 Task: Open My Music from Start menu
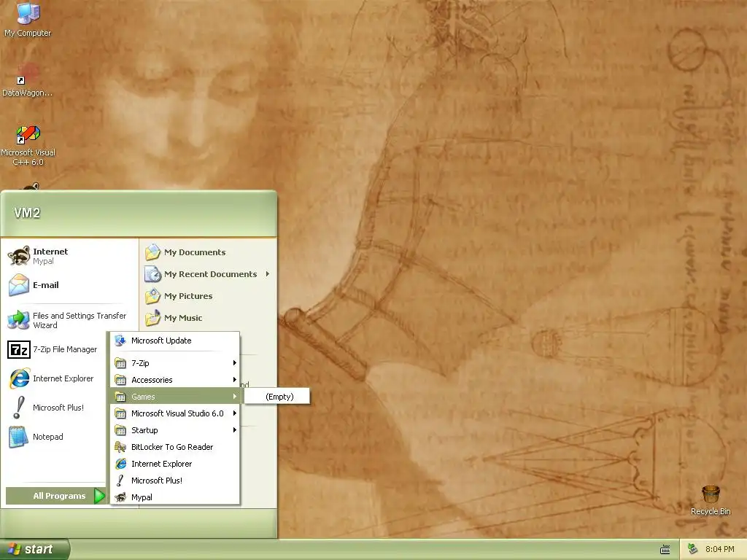(209, 318)
